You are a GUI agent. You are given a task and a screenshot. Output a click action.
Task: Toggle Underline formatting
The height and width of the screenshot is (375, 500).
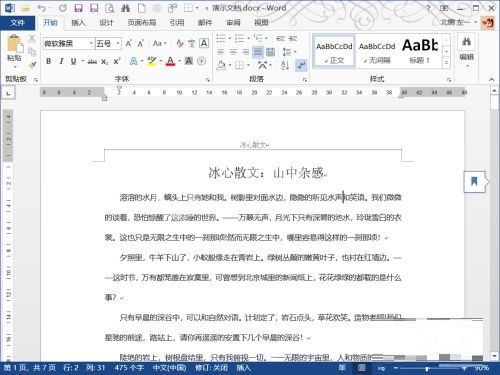[73, 61]
